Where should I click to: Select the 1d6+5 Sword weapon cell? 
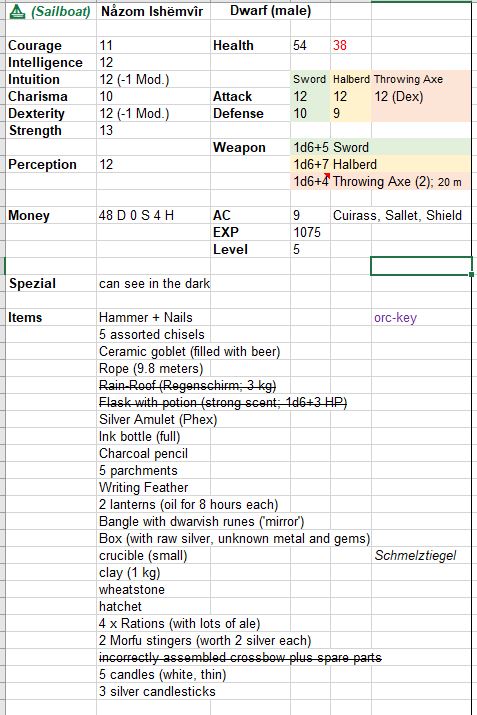point(331,147)
